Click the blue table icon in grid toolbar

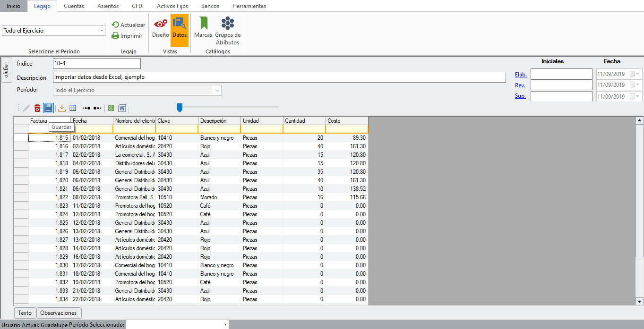click(x=73, y=108)
